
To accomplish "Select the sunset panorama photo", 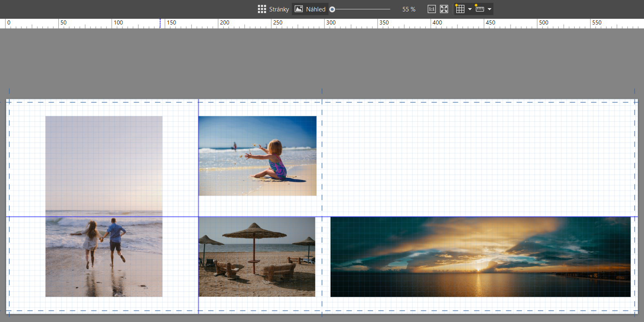I will pos(480,257).
